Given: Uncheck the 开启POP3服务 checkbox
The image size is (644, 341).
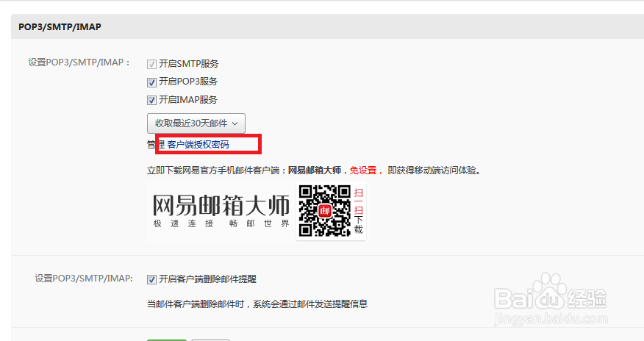Looking at the screenshot, I should pos(151,82).
